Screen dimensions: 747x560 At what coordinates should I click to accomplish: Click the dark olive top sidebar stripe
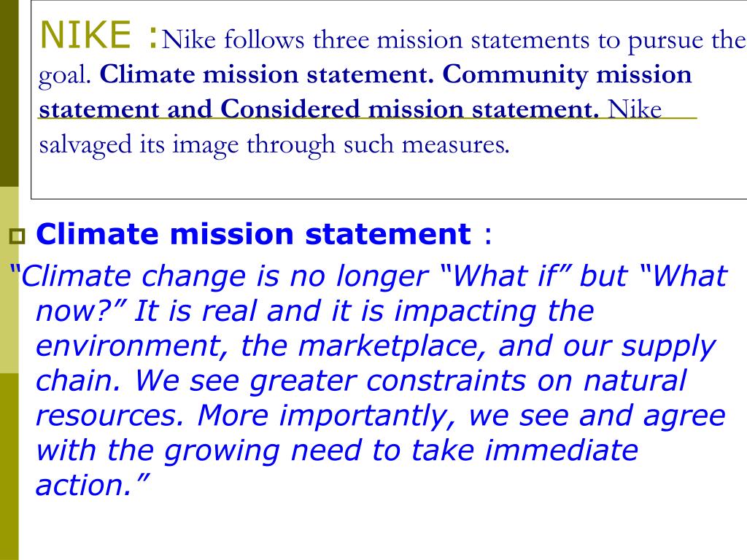(x=9, y=93)
